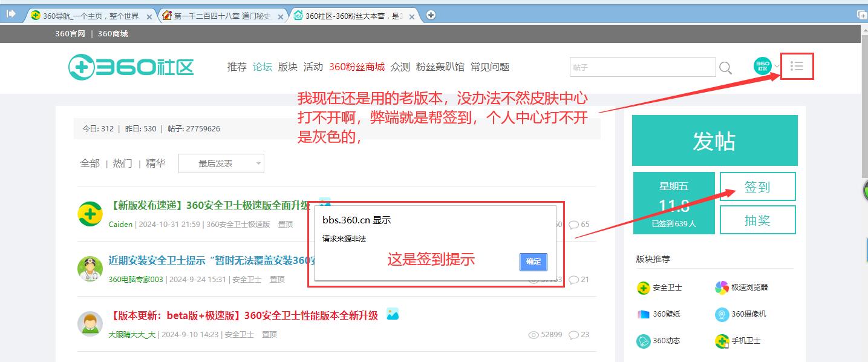Click the 360动态 board icon
Viewport: 868px width, 362px height.
[644, 341]
